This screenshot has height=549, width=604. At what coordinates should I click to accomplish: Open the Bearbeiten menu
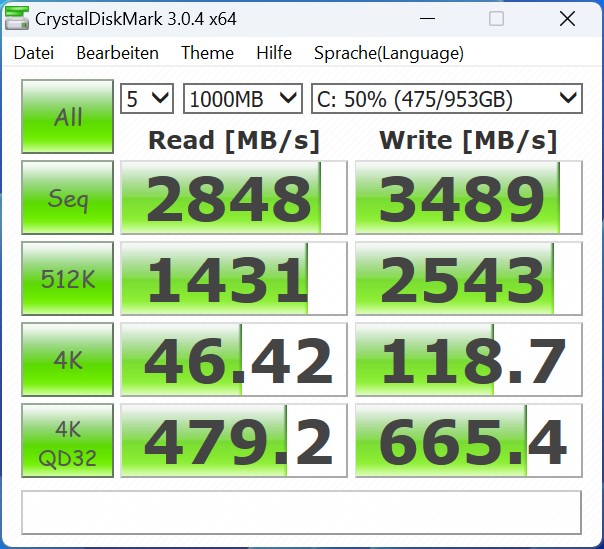tap(117, 53)
